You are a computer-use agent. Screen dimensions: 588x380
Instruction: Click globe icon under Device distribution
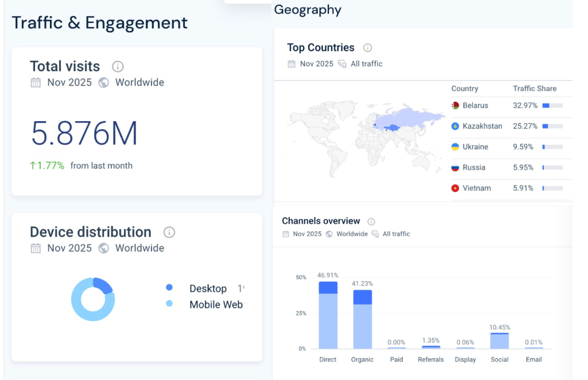coord(103,249)
